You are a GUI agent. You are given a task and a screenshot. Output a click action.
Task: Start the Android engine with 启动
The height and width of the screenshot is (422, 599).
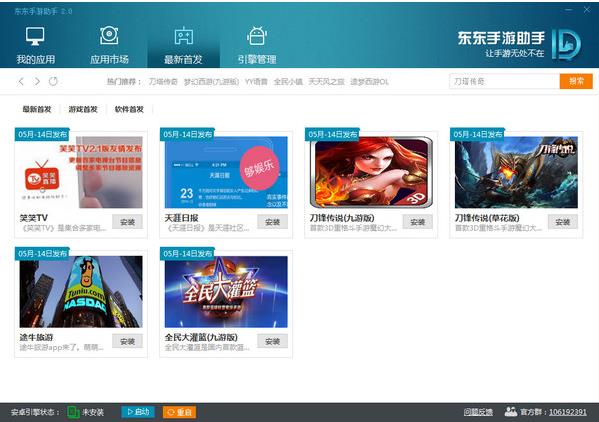(138, 412)
